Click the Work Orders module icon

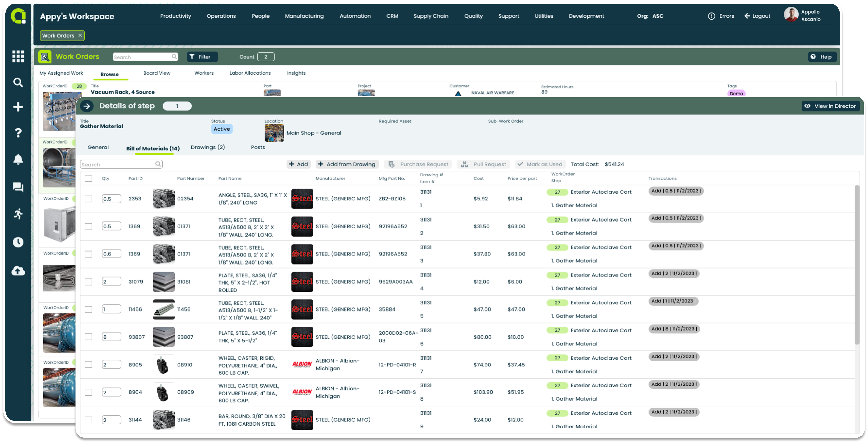click(x=45, y=57)
